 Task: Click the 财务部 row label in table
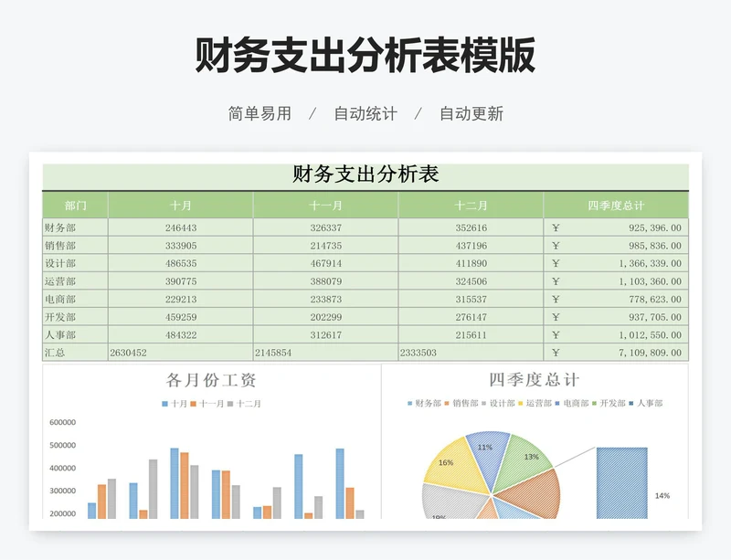click(60, 227)
